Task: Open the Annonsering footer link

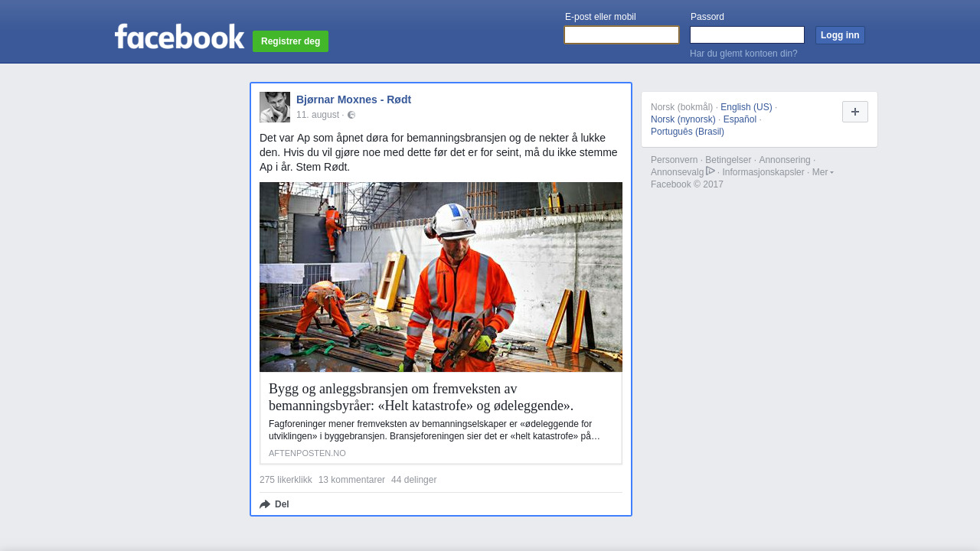Action: [x=785, y=160]
